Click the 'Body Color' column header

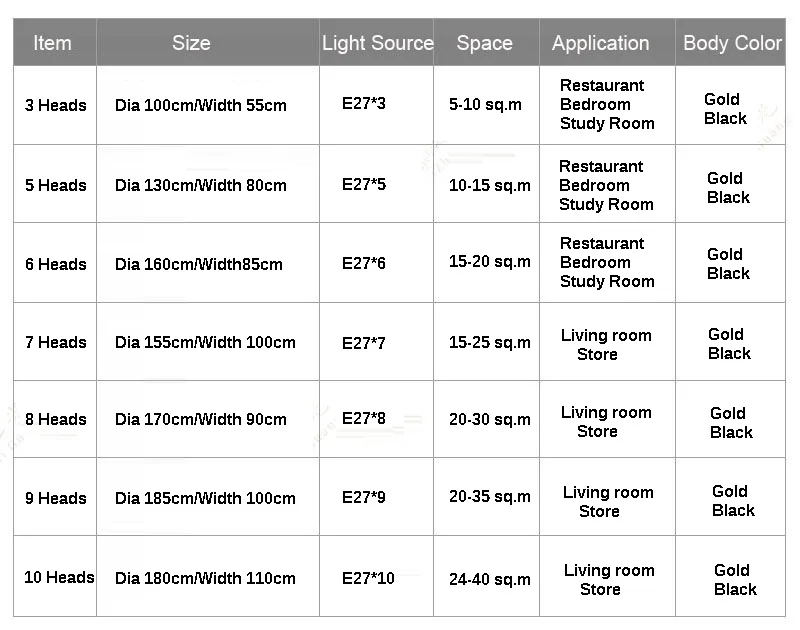pyautogui.click(x=731, y=42)
